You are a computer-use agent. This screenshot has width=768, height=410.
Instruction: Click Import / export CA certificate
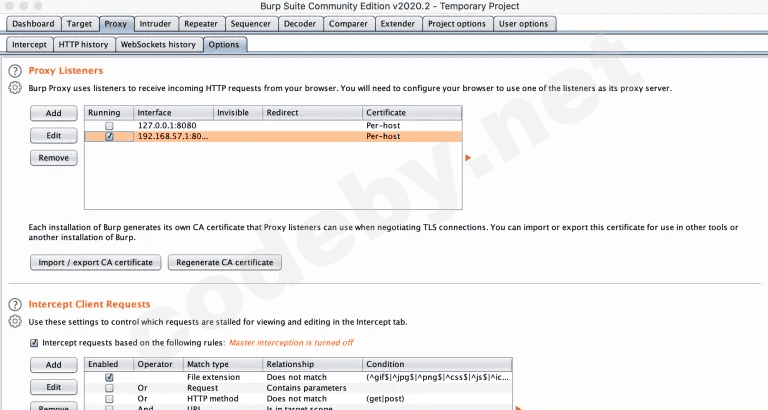(96, 263)
